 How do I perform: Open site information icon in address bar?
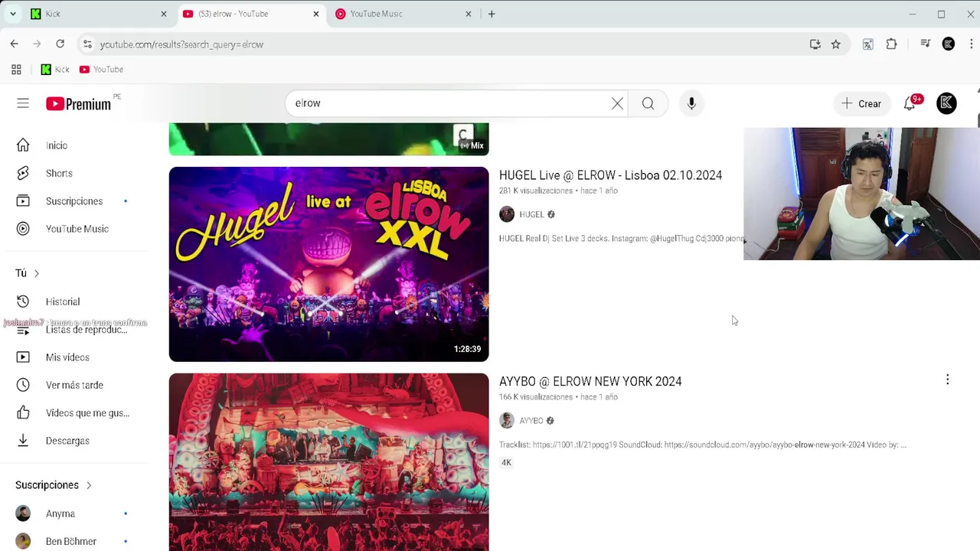point(87,44)
